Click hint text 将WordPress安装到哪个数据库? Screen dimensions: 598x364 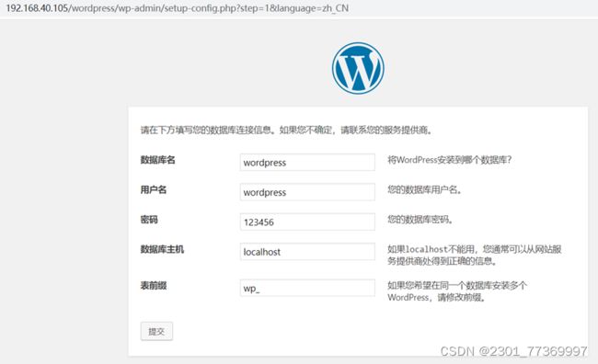click(449, 160)
